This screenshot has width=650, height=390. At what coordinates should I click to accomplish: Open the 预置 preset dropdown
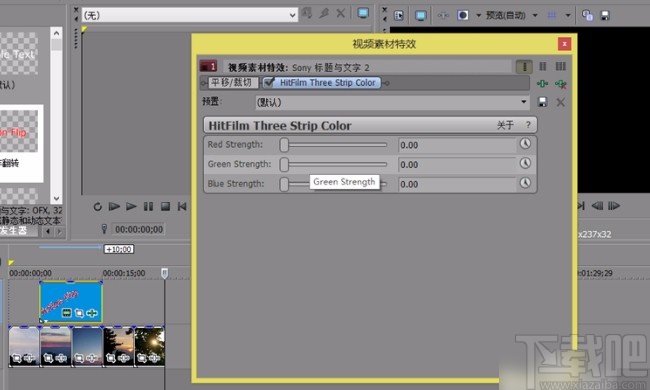pos(392,102)
